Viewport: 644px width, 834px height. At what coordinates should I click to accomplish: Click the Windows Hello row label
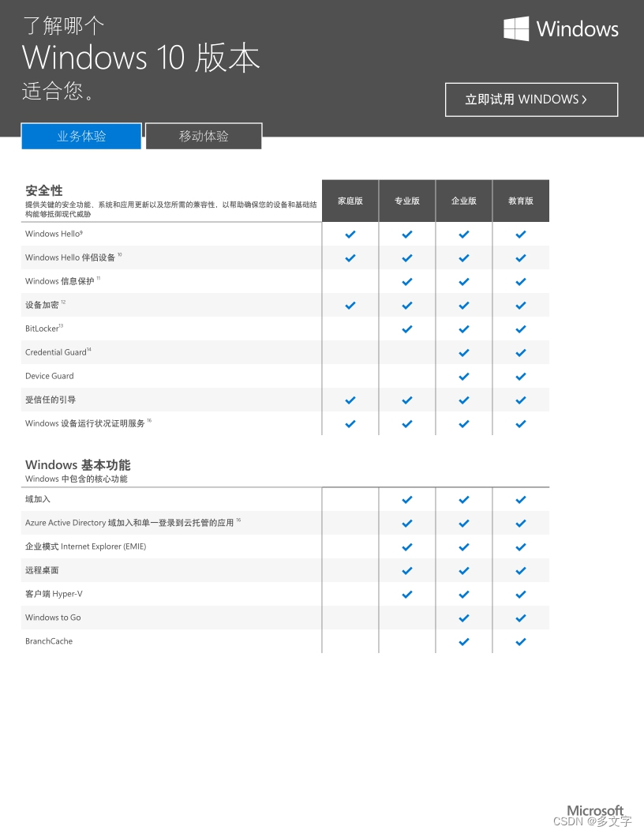(x=54, y=234)
